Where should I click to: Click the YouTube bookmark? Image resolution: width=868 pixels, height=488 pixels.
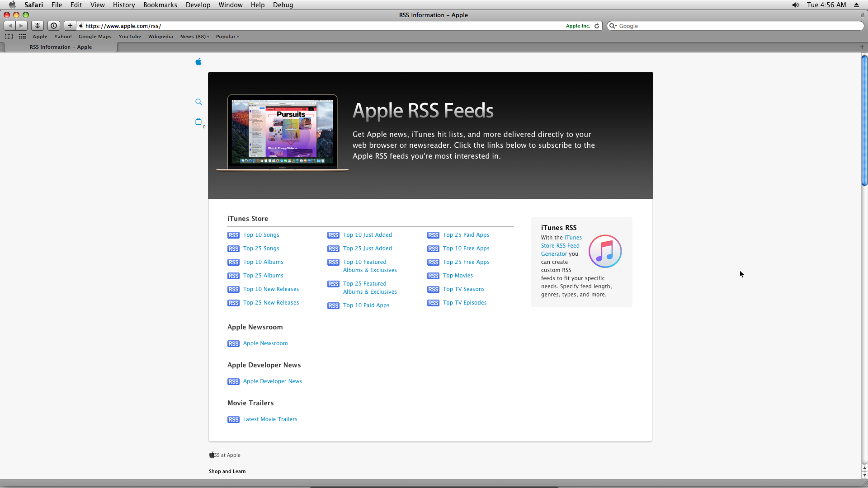(130, 37)
